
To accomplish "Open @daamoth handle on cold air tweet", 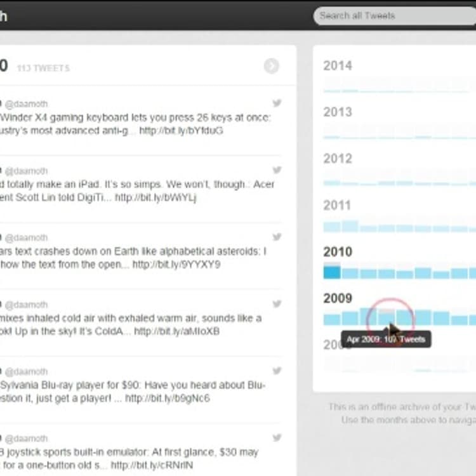I will [x=27, y=305].
